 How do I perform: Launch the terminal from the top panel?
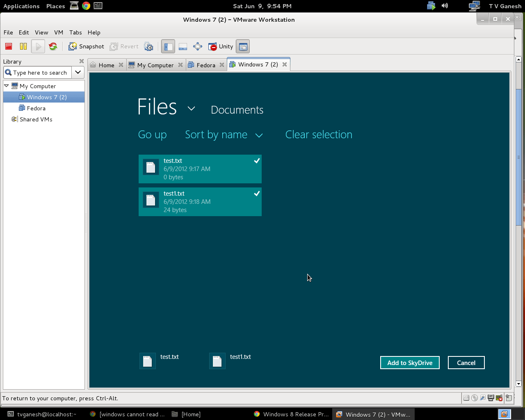pyautogui.click(x=98, y=6)
